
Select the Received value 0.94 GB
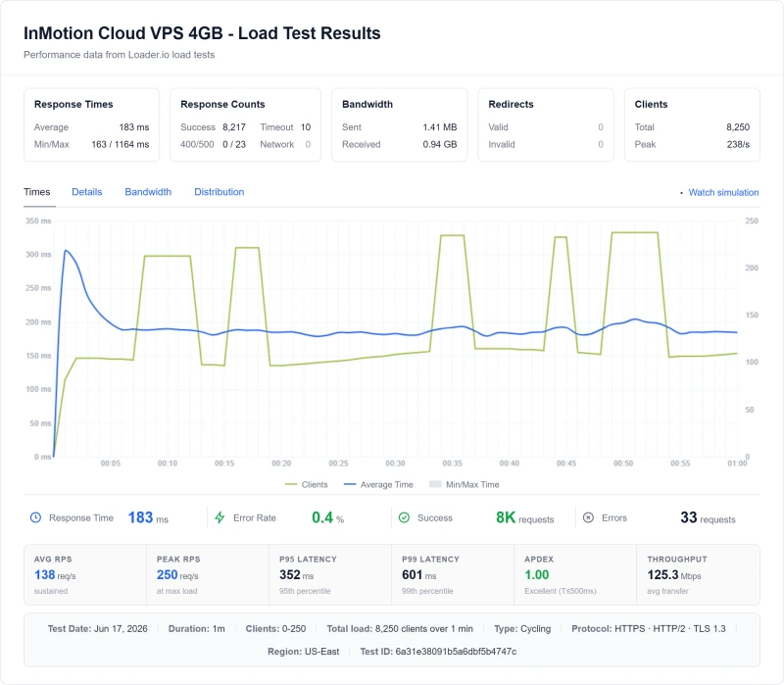coord(439,144)
